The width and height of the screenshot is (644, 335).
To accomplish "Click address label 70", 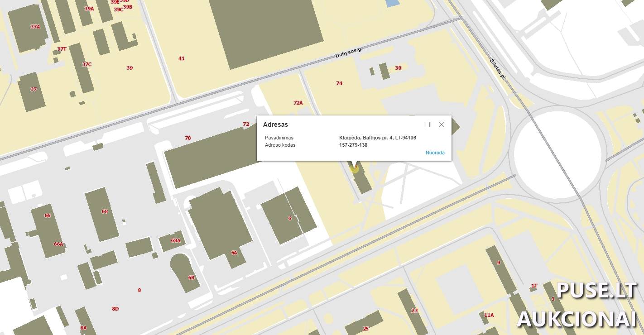I will (x=188, y=138).
